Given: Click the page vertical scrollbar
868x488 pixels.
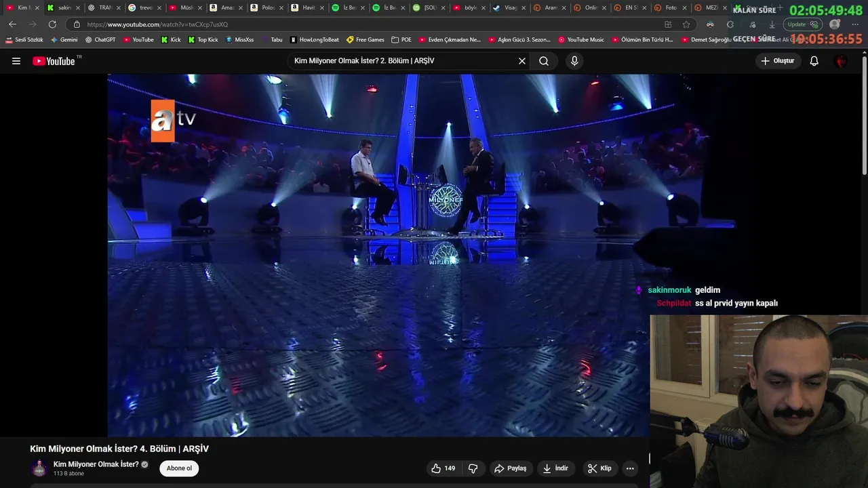Looking at the screenshot, I should click(864, 115).
